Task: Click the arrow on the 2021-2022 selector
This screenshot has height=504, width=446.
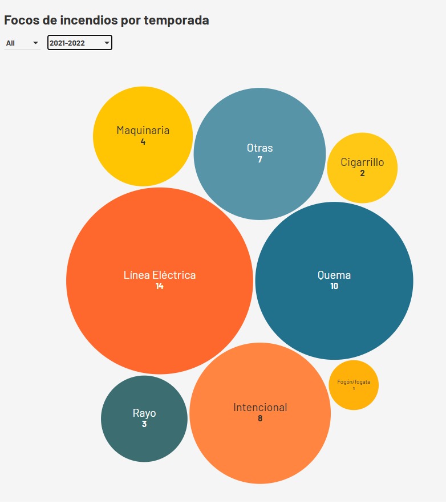Action: coord(107,43)
